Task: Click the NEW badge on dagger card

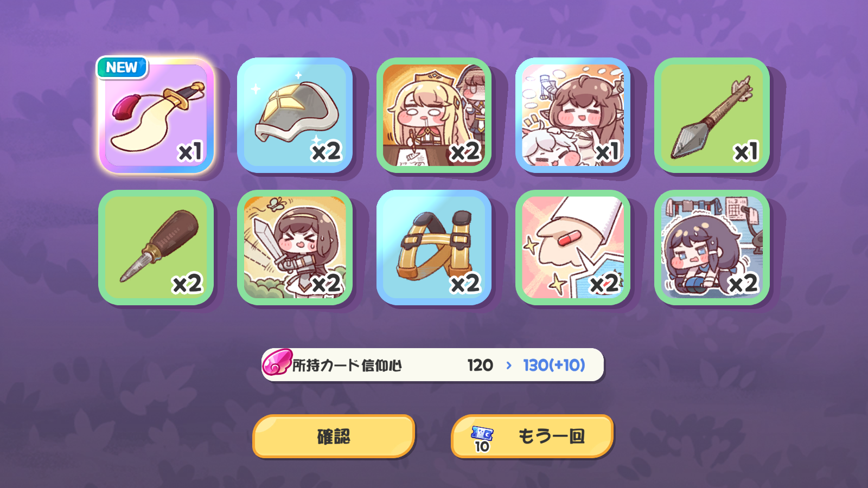Action: 122,68
